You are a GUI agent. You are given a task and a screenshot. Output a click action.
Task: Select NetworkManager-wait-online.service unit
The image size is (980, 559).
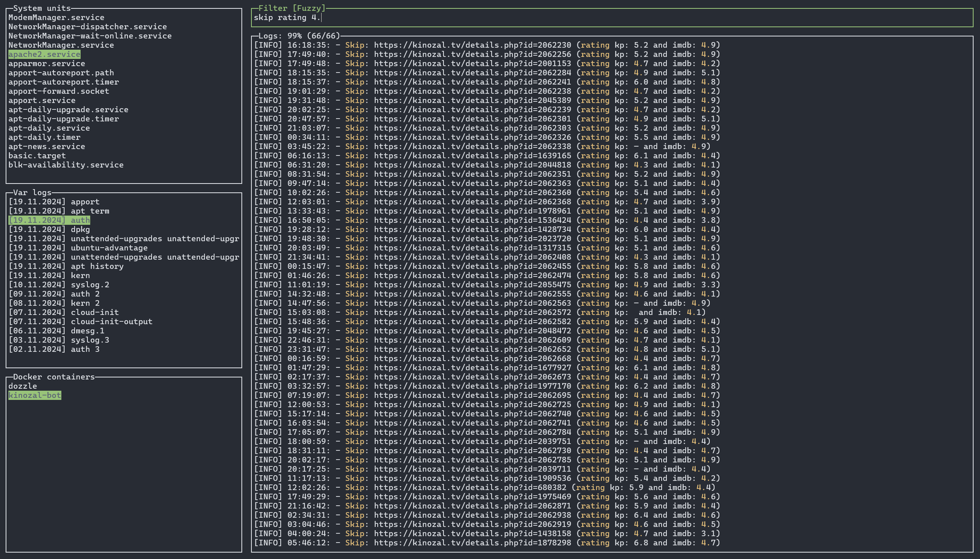coord(90,36)
